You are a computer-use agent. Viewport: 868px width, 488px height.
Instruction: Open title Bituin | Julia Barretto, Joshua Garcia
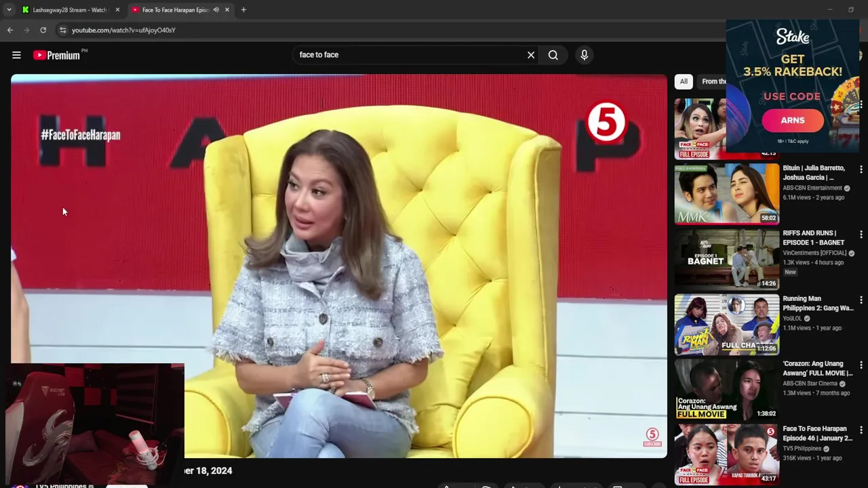(814, 173)
